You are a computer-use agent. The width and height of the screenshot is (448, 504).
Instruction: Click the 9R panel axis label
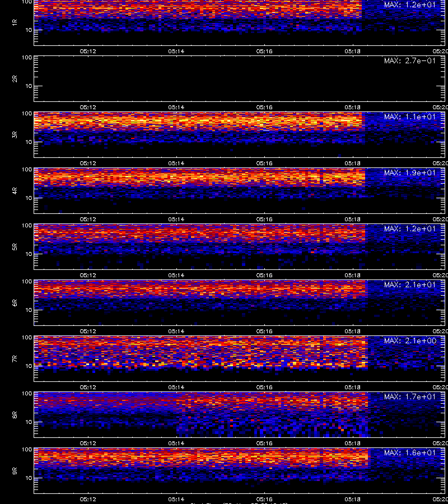tap(15, 470)
